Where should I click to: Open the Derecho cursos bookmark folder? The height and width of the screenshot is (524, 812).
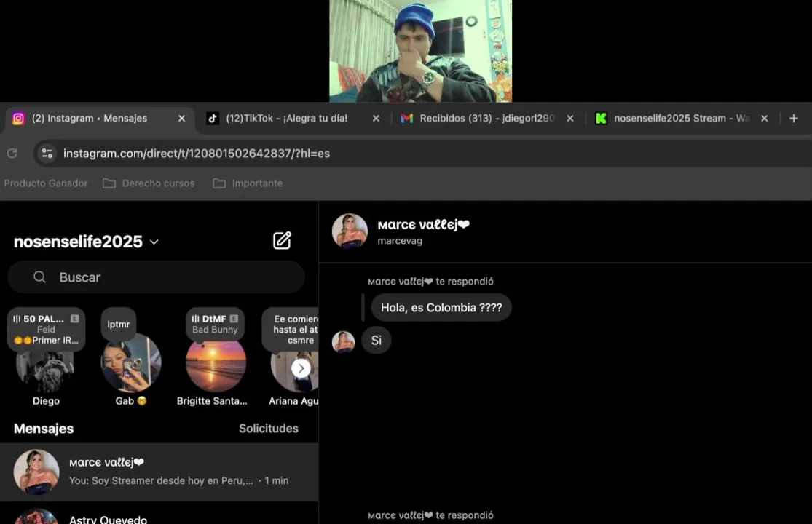149,183
